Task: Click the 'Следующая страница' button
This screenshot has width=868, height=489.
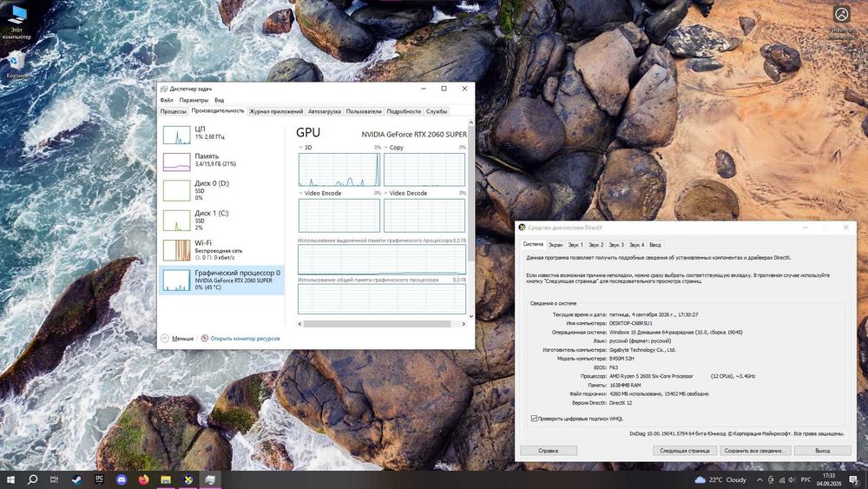Action: click(685, 451)
